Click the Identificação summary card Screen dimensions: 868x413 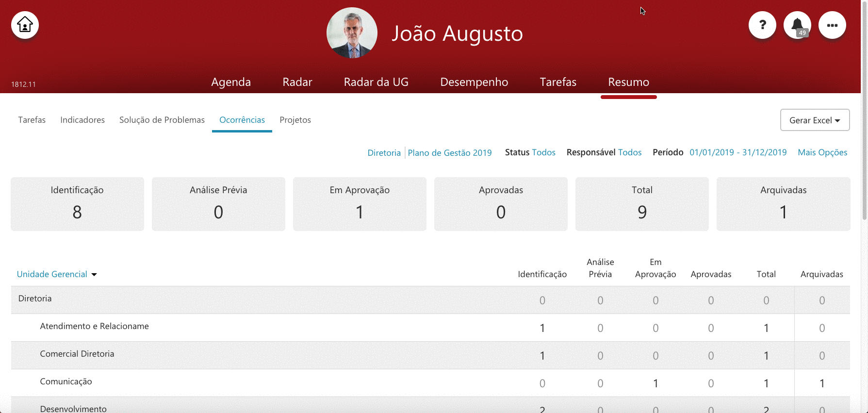click(77, 204)
